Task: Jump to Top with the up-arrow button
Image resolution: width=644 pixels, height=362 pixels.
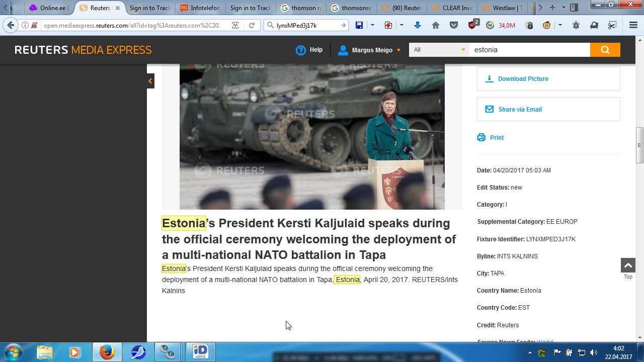Action: coord(628,265)
